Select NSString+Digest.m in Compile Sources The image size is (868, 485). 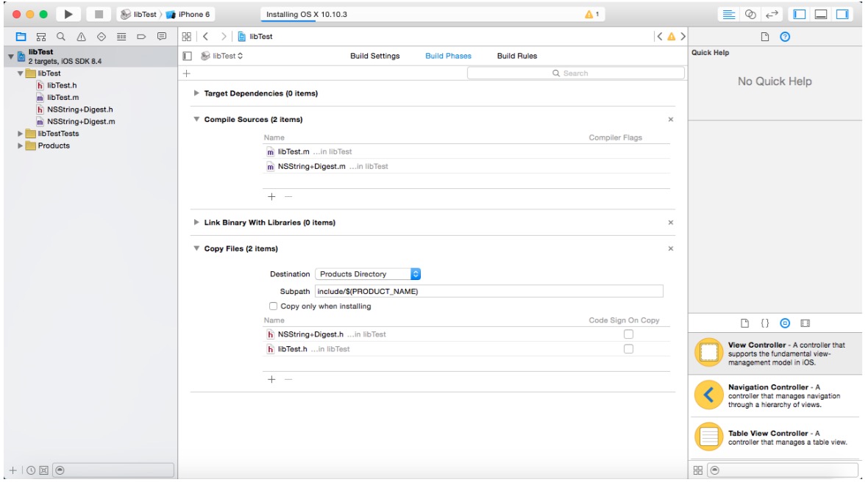pos(466,167)
